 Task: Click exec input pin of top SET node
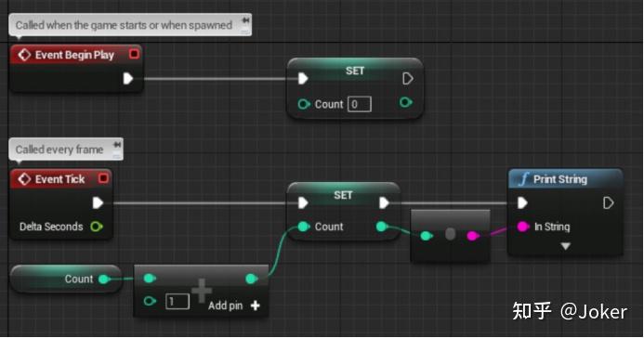click(x=303, y=79)
